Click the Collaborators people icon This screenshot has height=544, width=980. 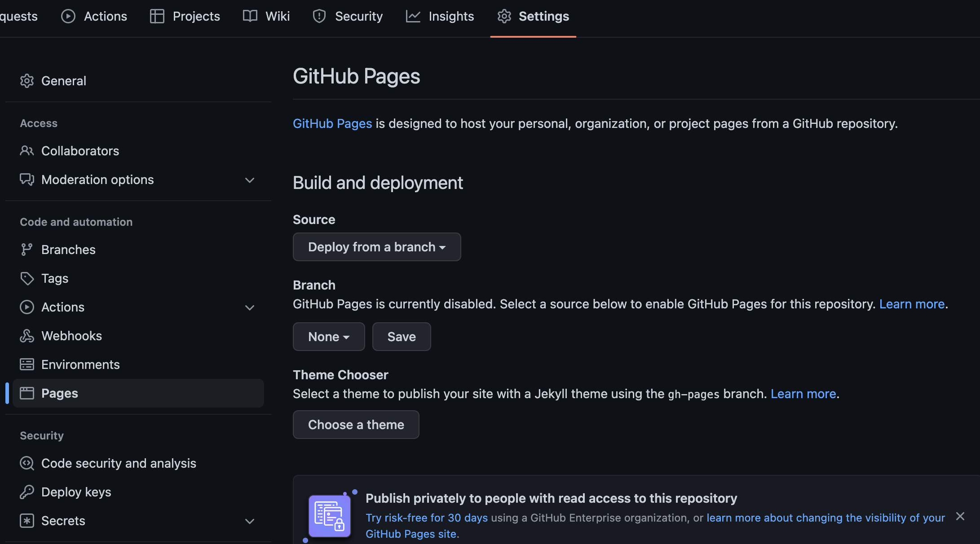pyautogui.click(x=27, y=151)
